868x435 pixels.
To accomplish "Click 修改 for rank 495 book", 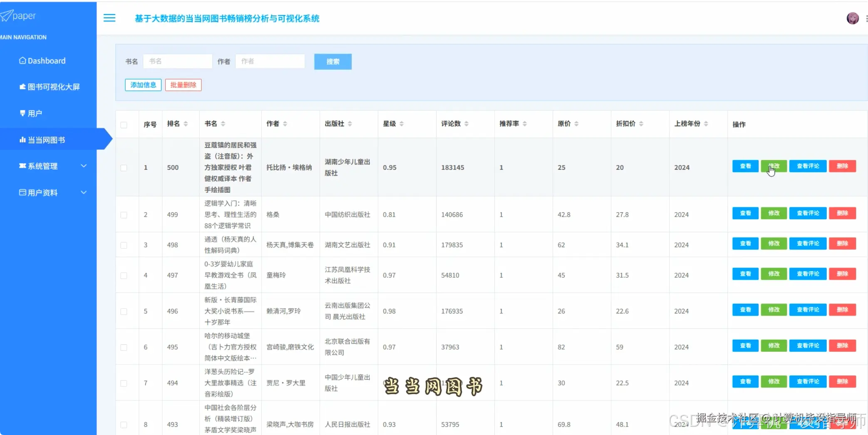I will point(774,346).
